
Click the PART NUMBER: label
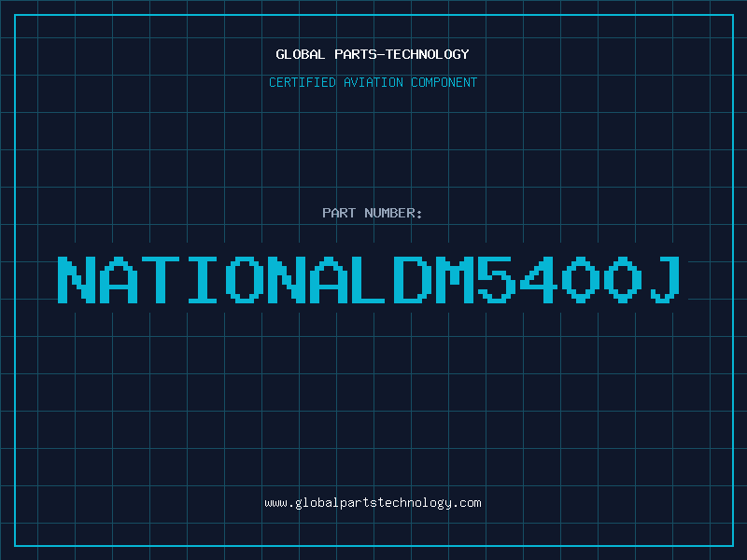pyautogui.click(x=373, y=213)
